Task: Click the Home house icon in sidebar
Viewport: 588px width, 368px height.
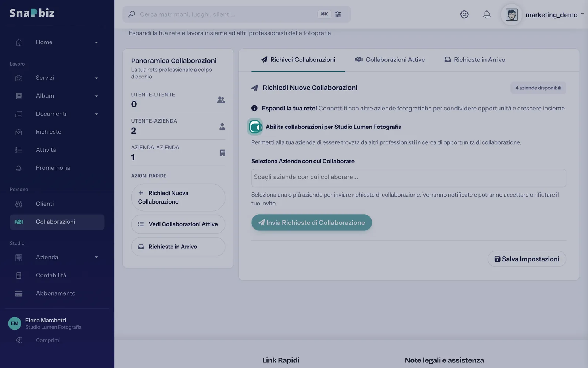Action: point(19,42)
